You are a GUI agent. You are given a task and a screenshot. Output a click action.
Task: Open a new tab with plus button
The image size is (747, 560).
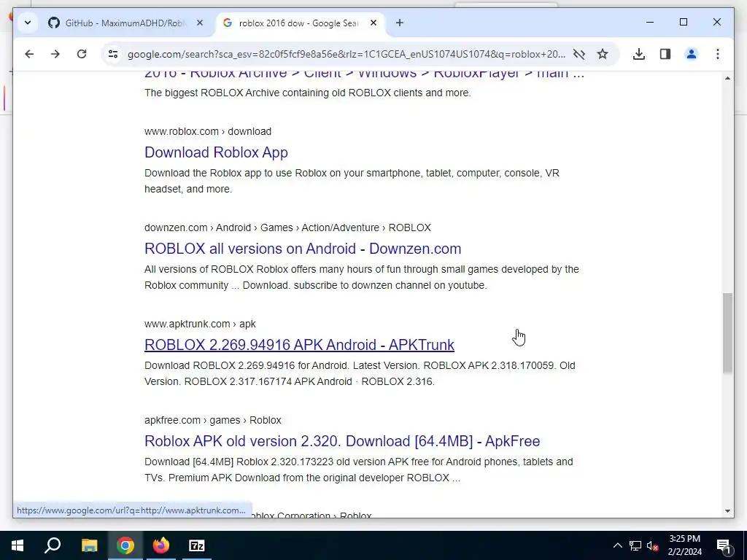pos(400,23)
